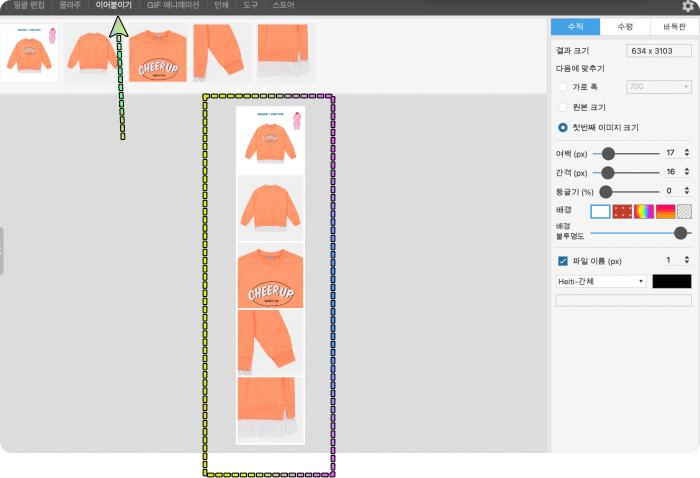The width and height of the screenshot is (700, 478).
Task: Adjust the 배경 불투명도 slider
Action: 641,233
